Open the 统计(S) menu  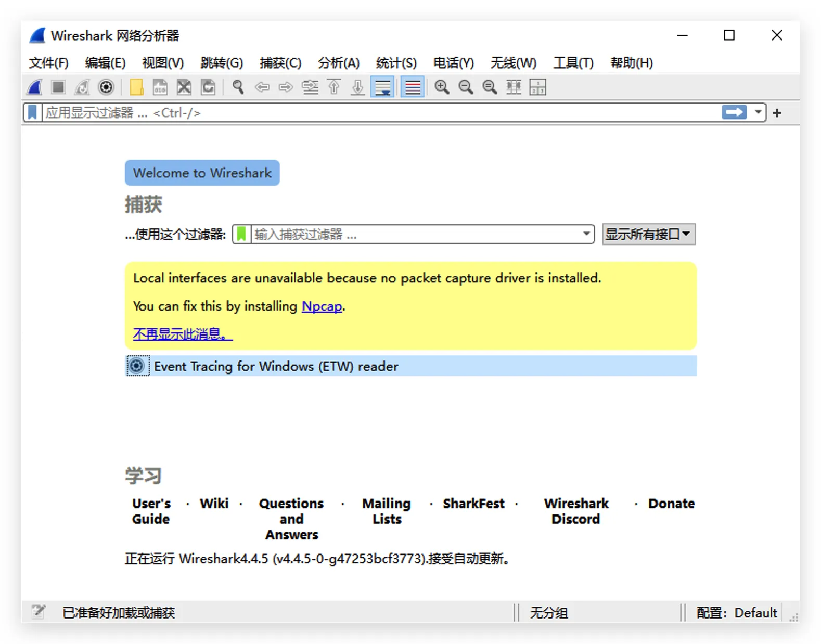(x=396, y=63)
